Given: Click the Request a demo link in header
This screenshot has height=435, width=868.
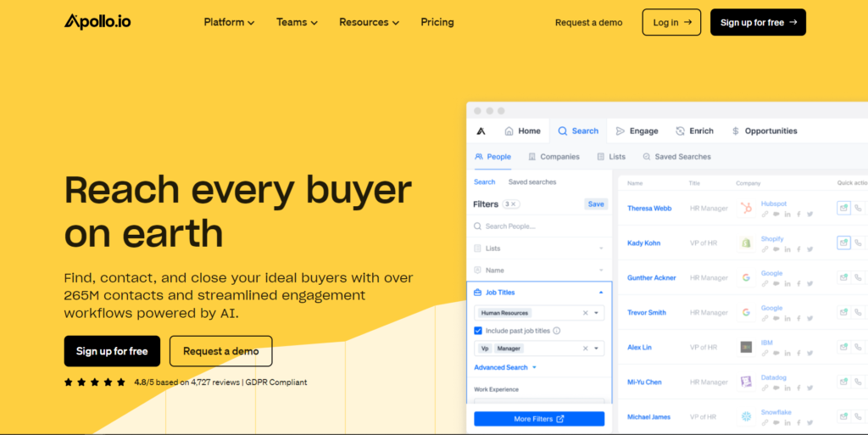Looking at the screenshot, I should pos(588,23).
